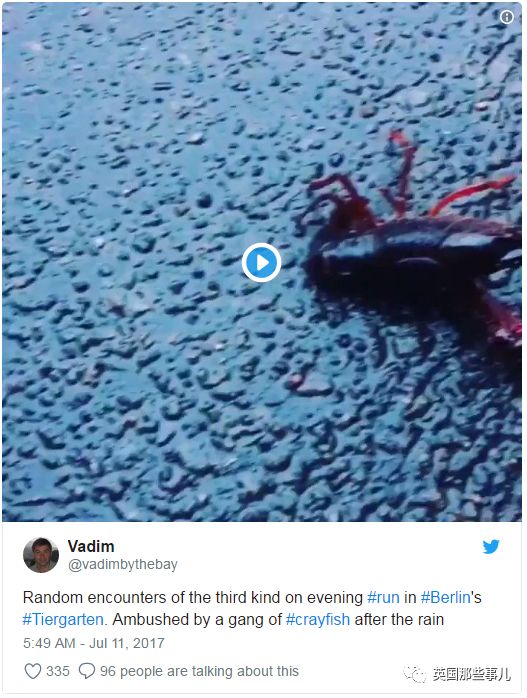This screenshot has height=698, width=527.
Task: Click the 英国那些事儿 watermark text
Action: tap(471, 674)
